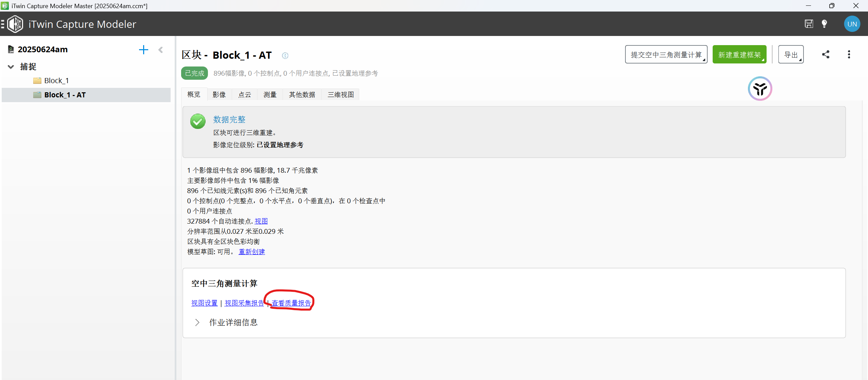
Task: Expand the 作业详细信息 section
Action: click(197, 322)
